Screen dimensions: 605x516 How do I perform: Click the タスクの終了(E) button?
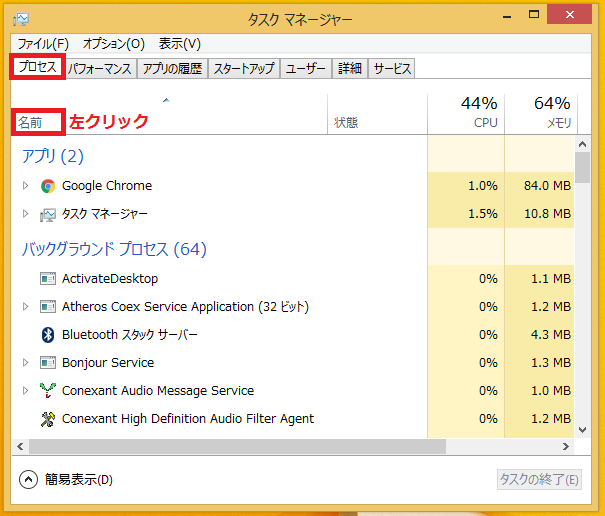pos(539,480)
